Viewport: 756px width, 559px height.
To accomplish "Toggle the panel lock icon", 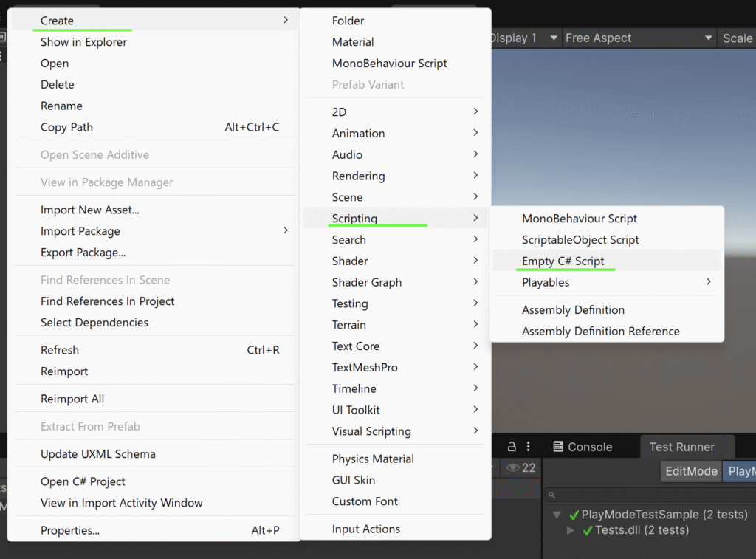I will (512, 447).
